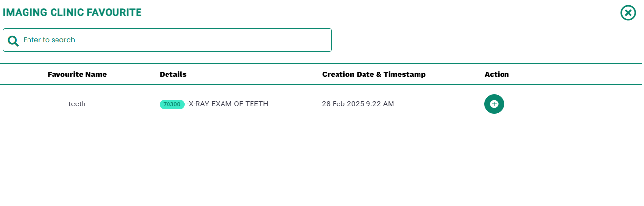Click the green circular add button in Action column
The height and width of the screenshot is (206, 644).
494,104
